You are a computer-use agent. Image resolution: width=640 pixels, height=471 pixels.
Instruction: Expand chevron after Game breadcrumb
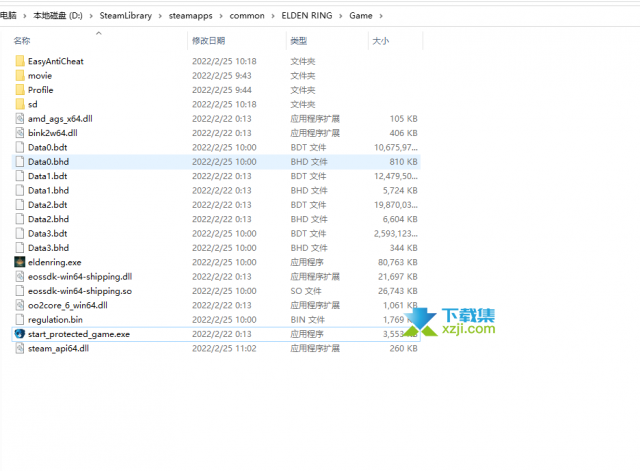(381, 16)
